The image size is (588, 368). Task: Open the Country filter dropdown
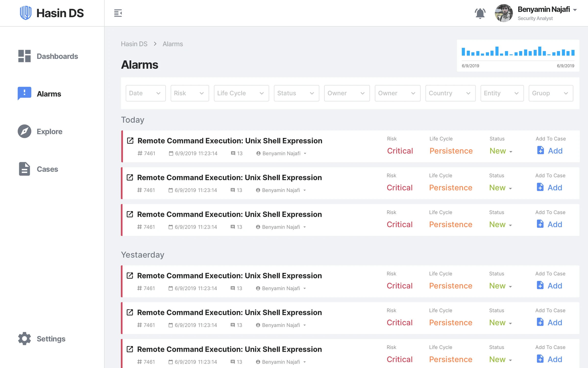tap(450, 93)
